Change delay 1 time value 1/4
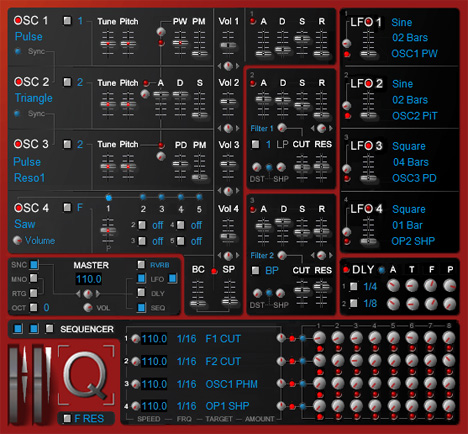This screenshot has width=468, height=434. tap(370, 287)
